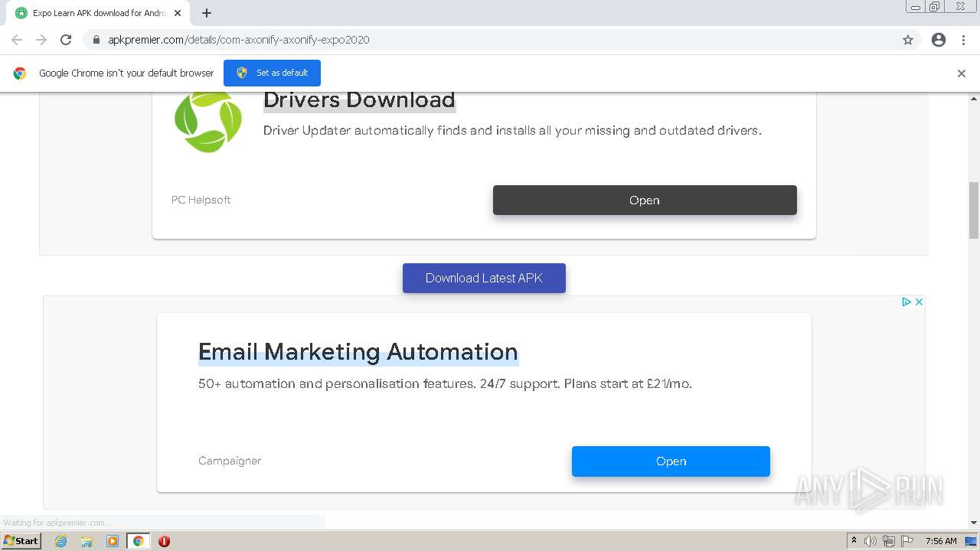Viewport: 980px width, 551px height.
Task: Click the 7:56 AM system clock
Action: [x=941, y=541]
